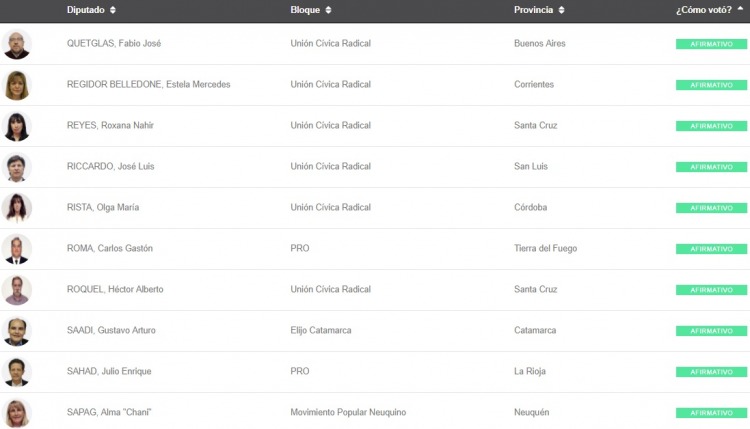Image resolution: width=750 pixels, height=429 pixels.
Task: Click Afirmativo badge in Quetglas row
Action: pos(711,44)
